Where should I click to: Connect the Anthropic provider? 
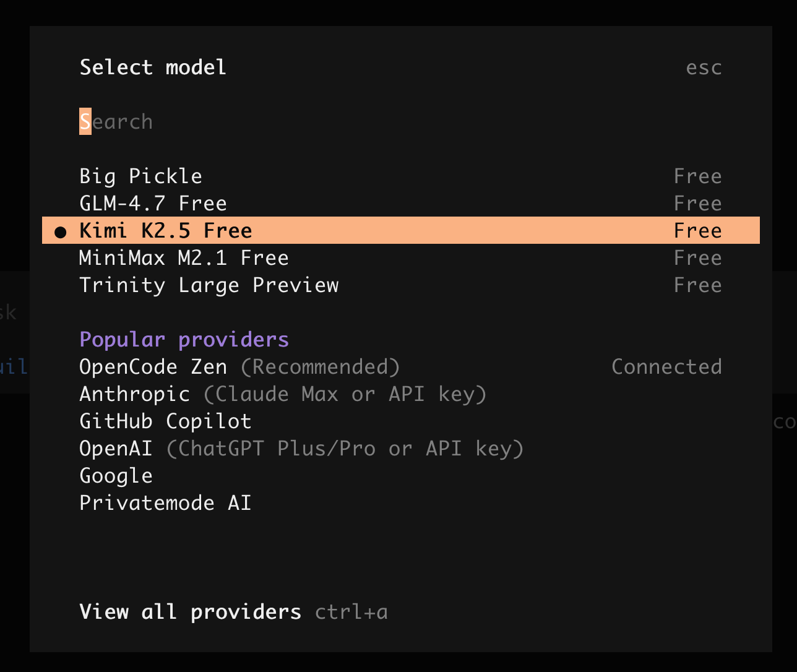tap(134, 394)
